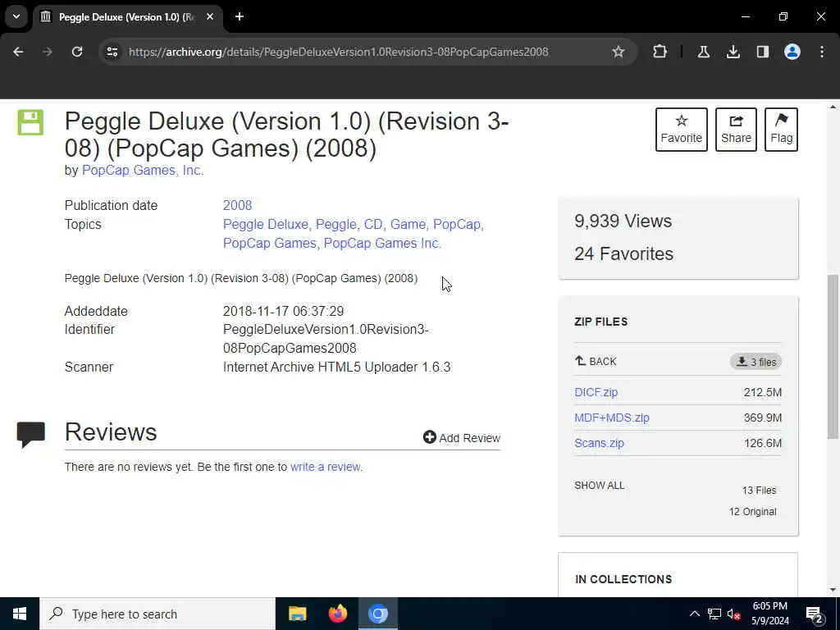
Task: Click the address bar URL
Action: tap(339, 52)
